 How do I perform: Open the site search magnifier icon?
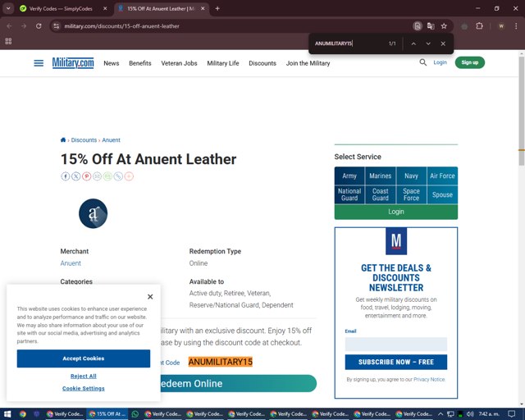pyautogui.click(x=423, y=62)
